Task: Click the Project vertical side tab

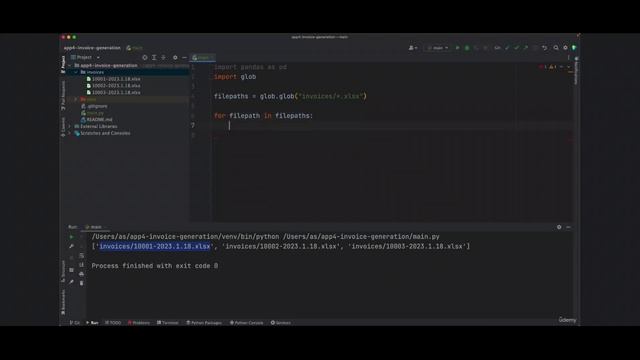Action: [63, 64]
